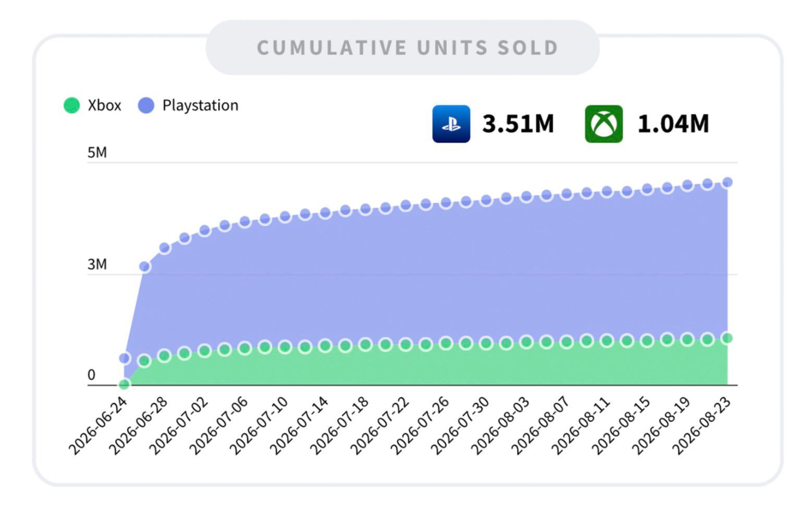Image resolution: width=812 pixels, height=512 pixels.
Task: Click the green Xbox legend dot
Action: pos(71,105)
